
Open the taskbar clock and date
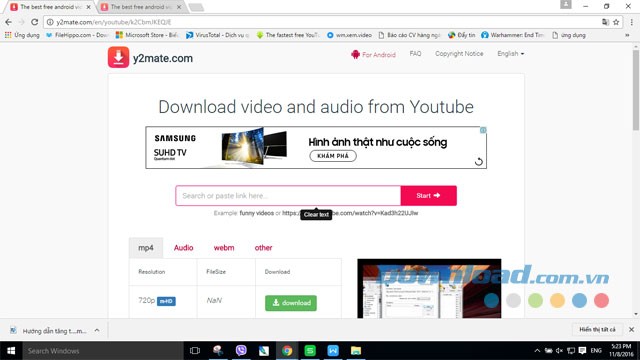[621, 351]
